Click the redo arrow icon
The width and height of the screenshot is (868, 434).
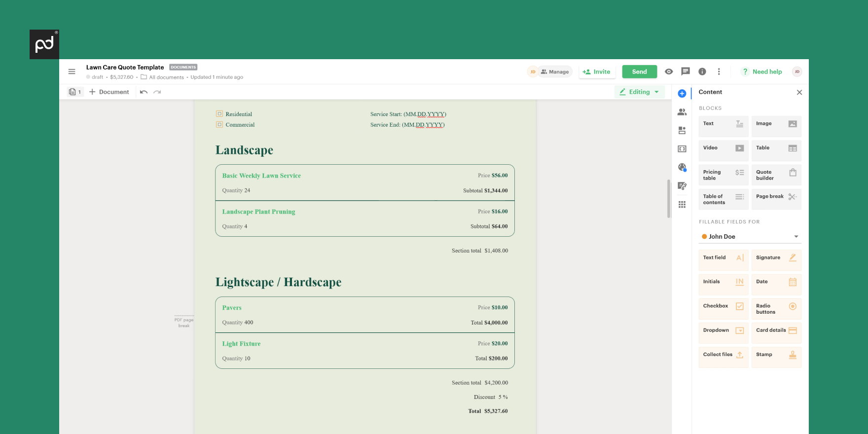(157, 92)
